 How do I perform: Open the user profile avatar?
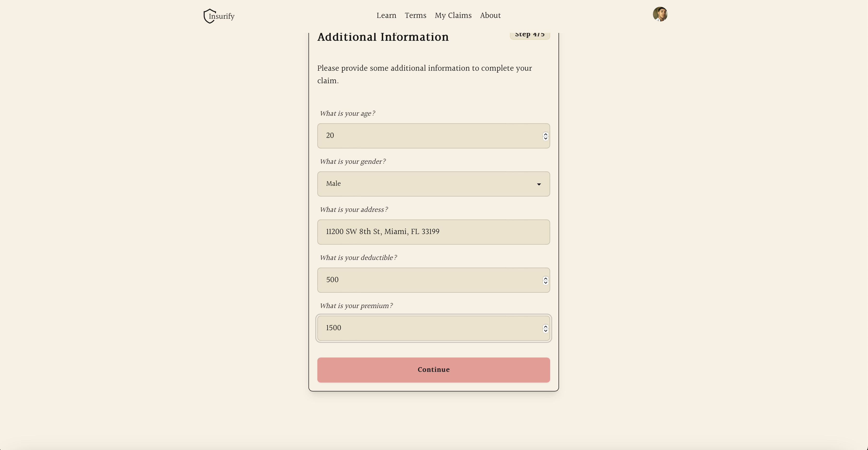point(660,15)
